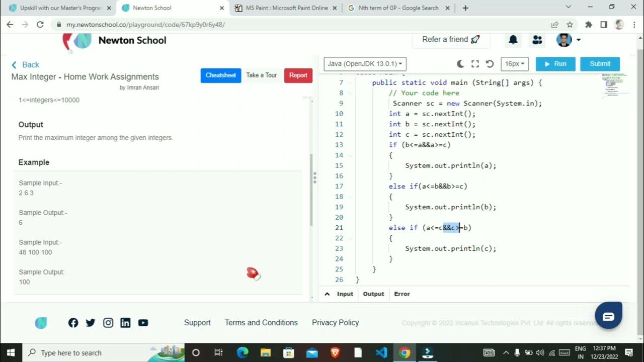The image size is (644, 362).
Task: Open the profile avatar menu
Action: coord(569,40)
